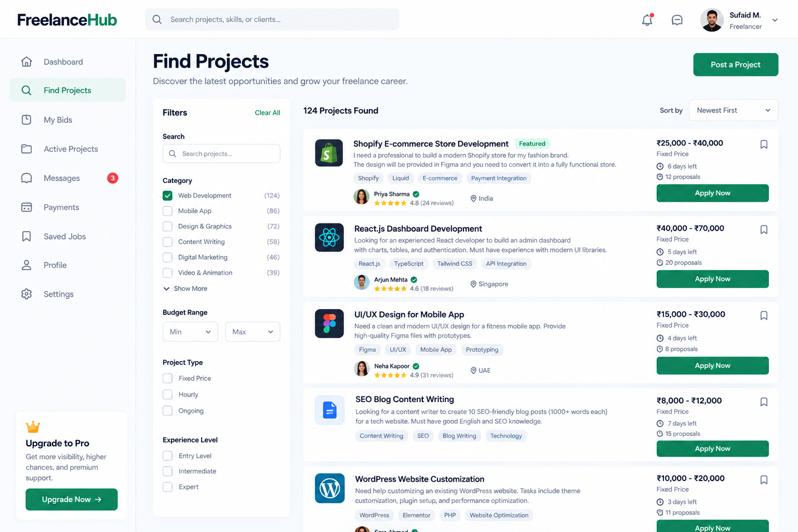Open the notifications bell
This screenshot has width=798, height=532.
[647, 20]
